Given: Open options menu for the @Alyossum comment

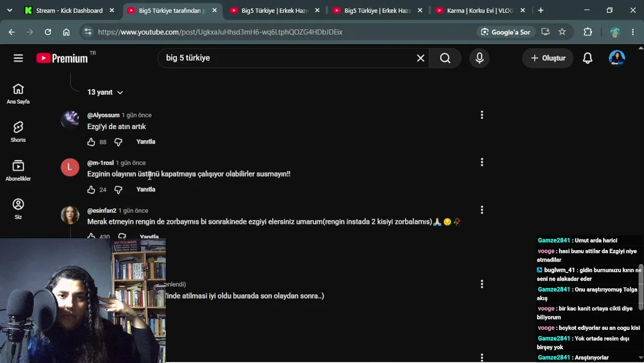Looking at the screenshot, I should point(482,115).
